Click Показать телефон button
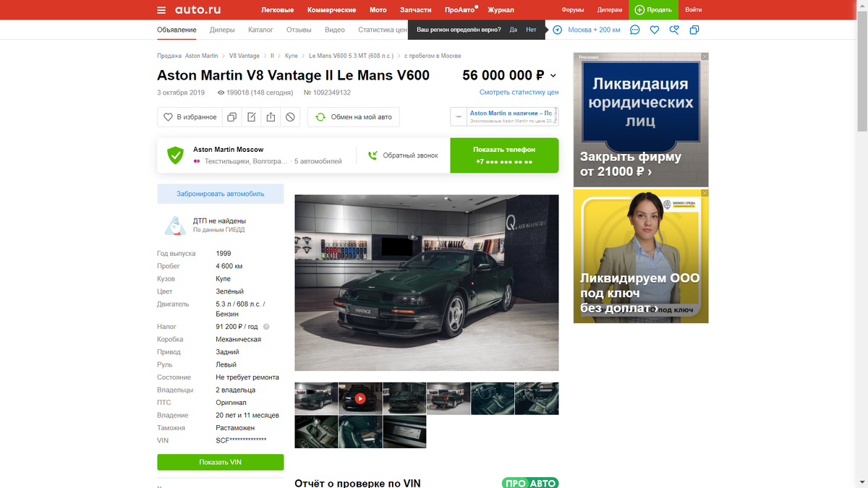This screenshot has height=488, width=868. click(x=504, y=155)
